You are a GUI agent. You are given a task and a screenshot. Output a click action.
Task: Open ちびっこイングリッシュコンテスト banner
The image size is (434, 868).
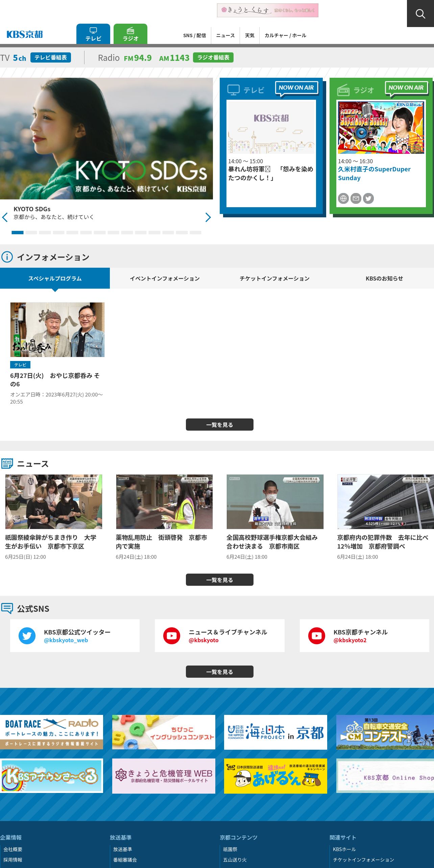(x=164, y=732)
